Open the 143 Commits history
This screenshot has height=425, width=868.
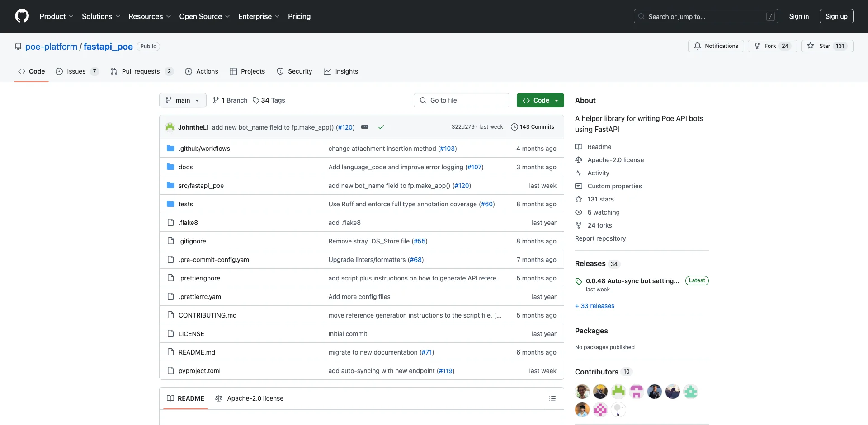pos(532,127)
